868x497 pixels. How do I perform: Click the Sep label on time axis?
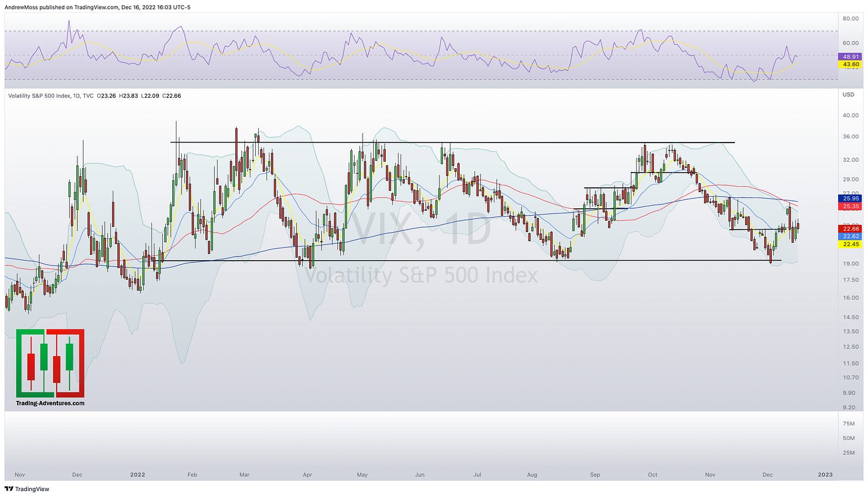[x=595, y=475]
